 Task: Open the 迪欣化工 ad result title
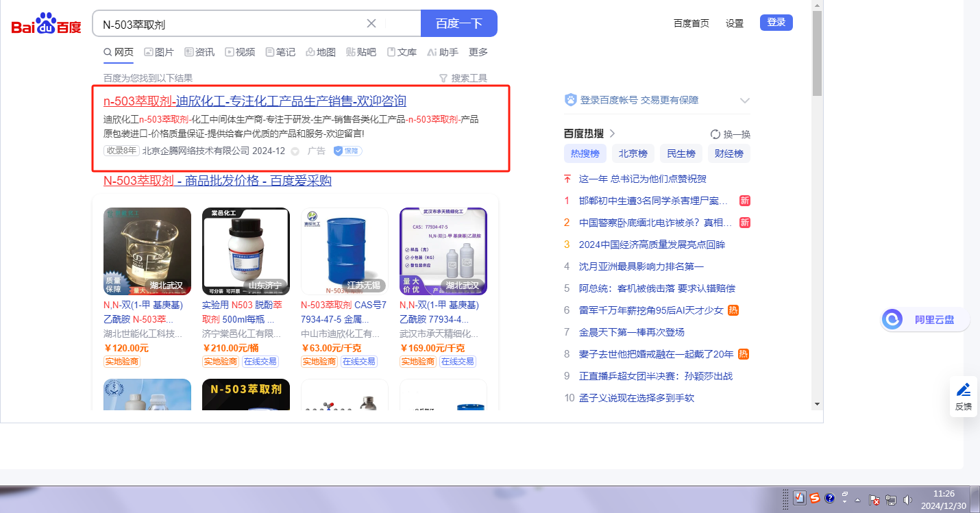pyautogui.click(x=255, y=101)
